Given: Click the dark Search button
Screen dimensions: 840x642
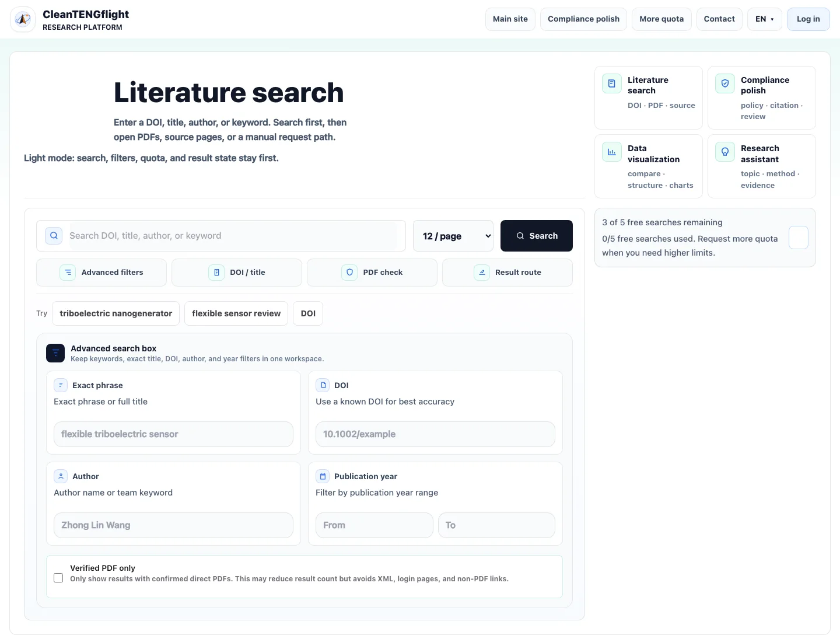Looking at the screenshot, I should tap(537, 236).
